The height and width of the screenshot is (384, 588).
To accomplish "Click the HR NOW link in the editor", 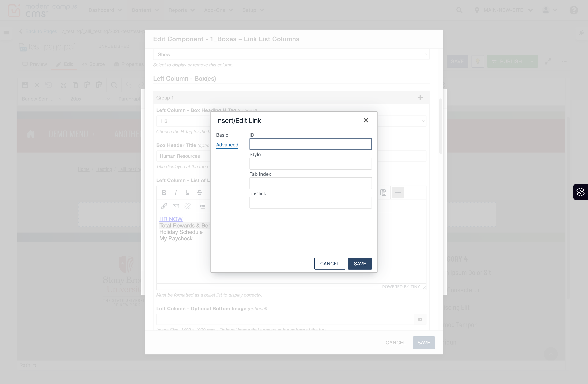I will coord(171,219).
